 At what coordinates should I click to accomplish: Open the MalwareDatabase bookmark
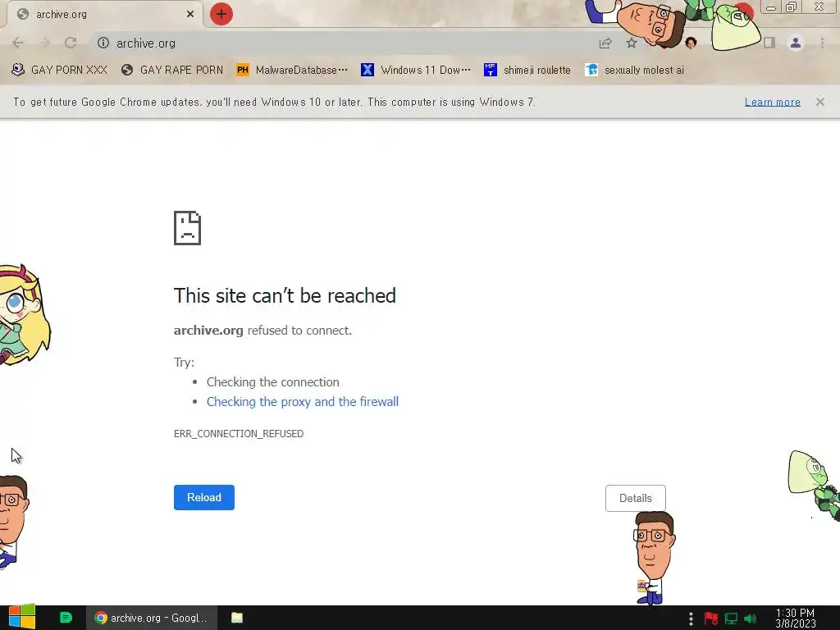point(292,71)
